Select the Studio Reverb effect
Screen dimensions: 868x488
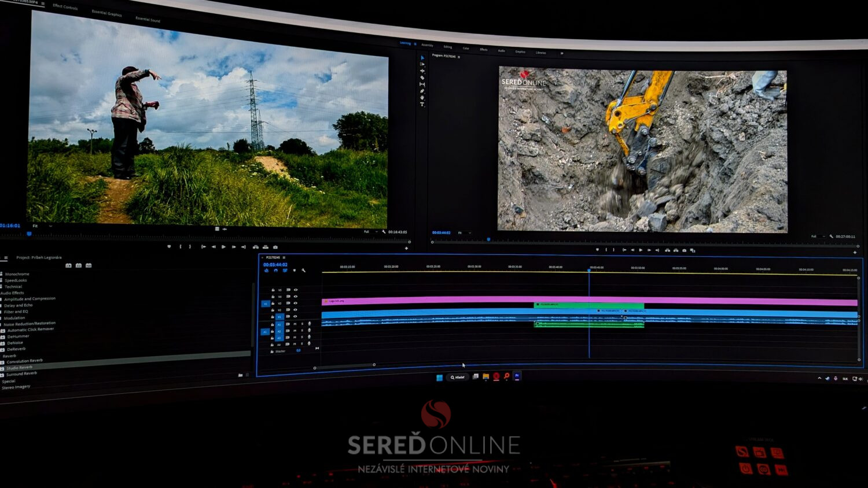pyautogui.click(x=20, y=368)
